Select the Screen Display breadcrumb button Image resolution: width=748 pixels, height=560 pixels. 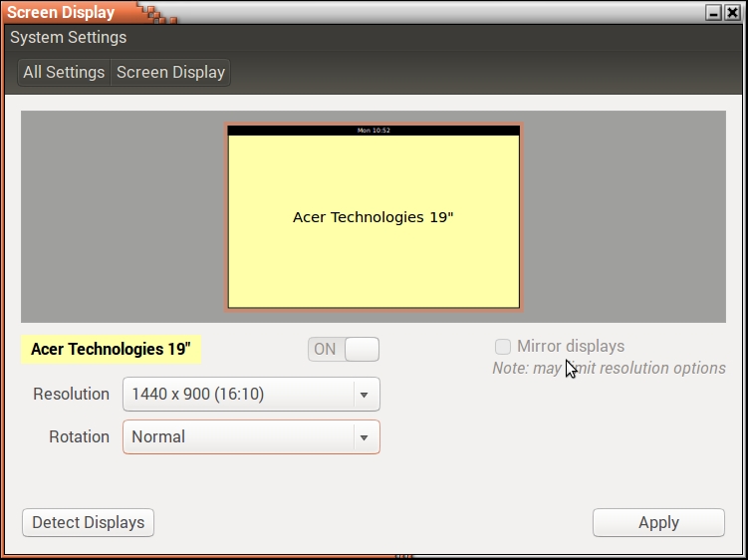click(170, 73)
